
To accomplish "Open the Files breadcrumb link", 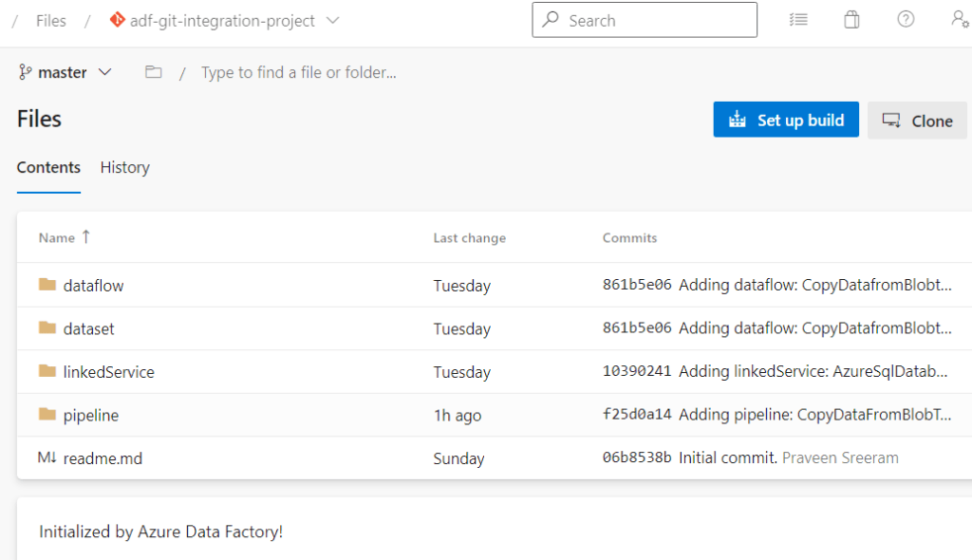I will click(51, 19).
